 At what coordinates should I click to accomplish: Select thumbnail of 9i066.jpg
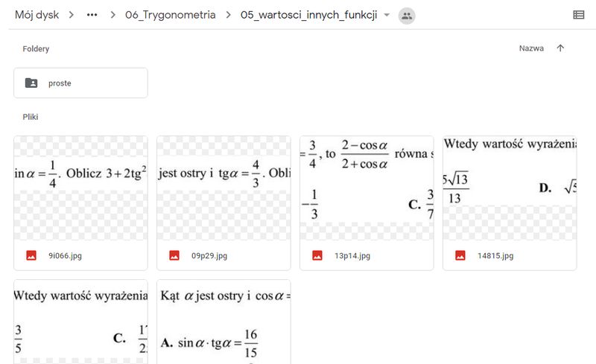(x=80, y=188)
